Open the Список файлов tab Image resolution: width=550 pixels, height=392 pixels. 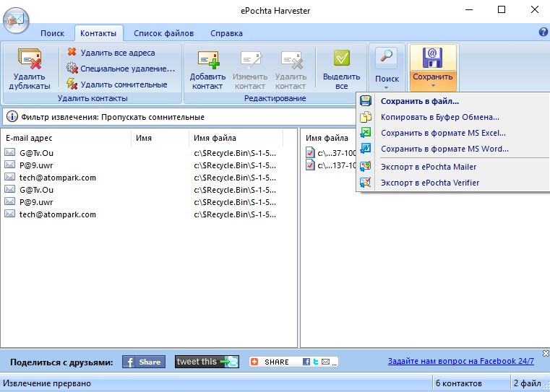coord(163,33)
